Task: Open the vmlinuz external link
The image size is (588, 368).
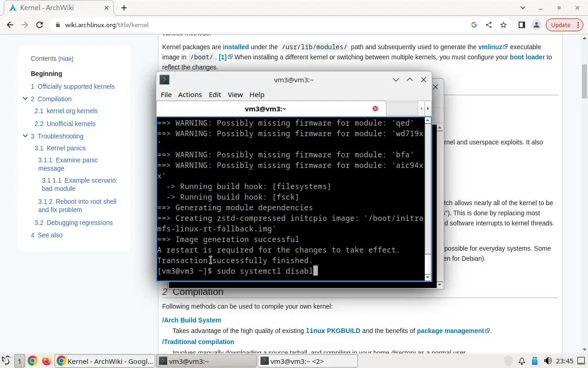Action: pyautogui.click(x=493, y=47)
